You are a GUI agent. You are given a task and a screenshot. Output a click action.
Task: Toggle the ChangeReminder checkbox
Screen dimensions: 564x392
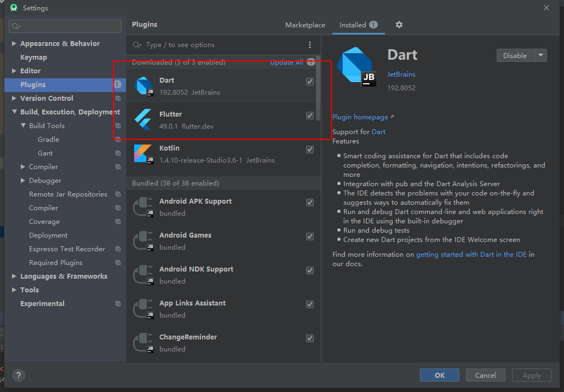click(310, 338)
